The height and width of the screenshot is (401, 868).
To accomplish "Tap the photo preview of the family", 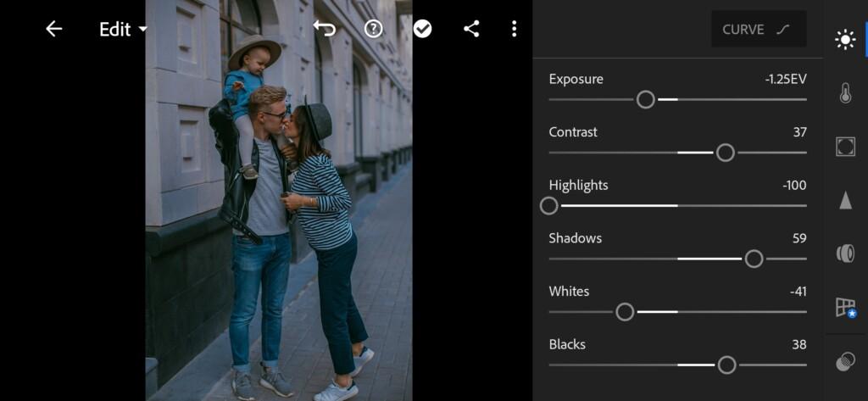I will (279, 200).
